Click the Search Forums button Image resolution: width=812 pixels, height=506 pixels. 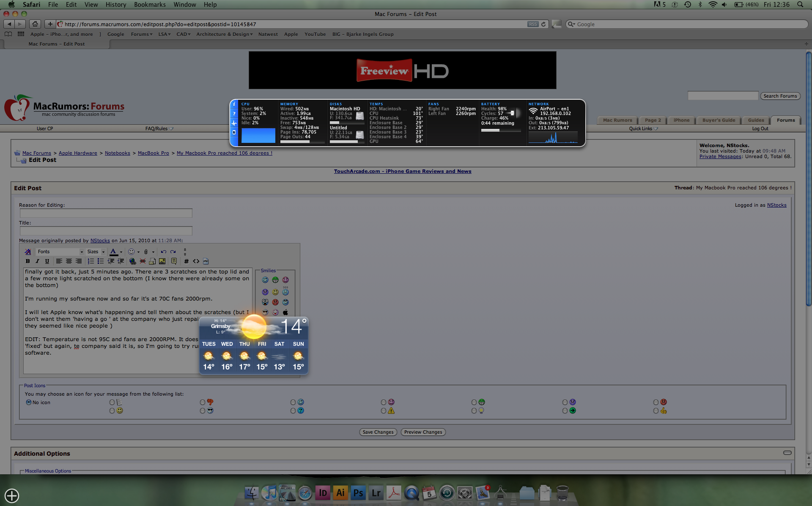point(780,96)
